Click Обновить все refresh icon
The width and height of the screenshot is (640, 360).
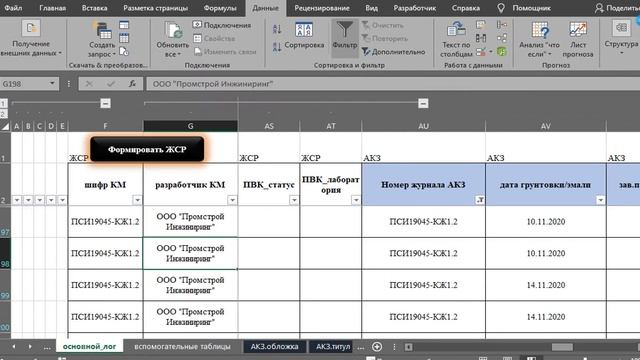[173, 30]
